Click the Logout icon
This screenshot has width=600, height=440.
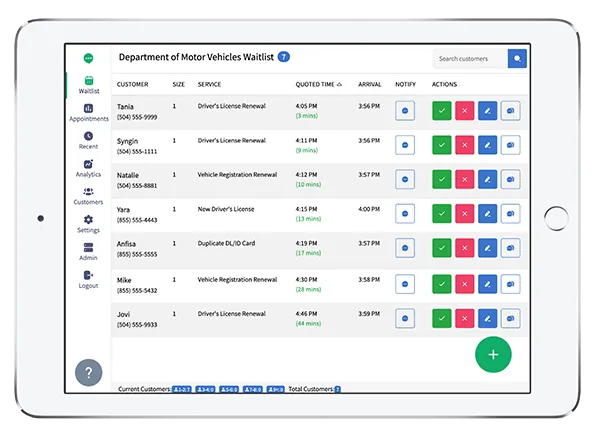(x=88, y=275)
